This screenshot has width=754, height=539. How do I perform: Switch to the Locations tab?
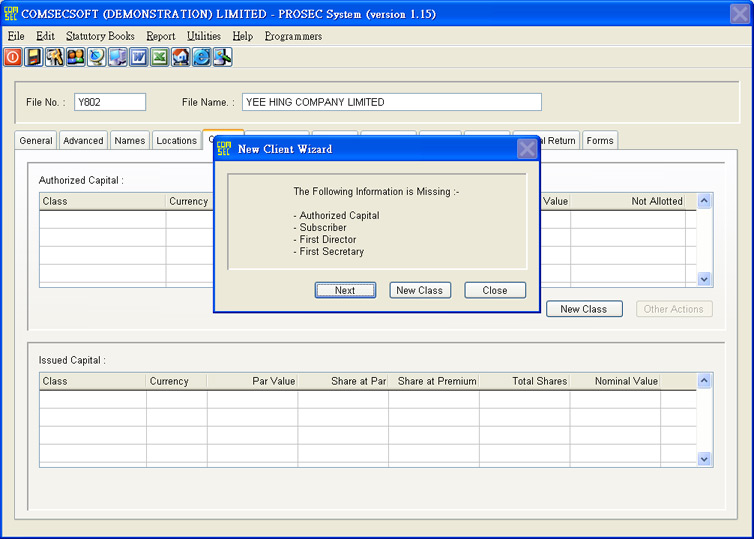coord(176,141)
